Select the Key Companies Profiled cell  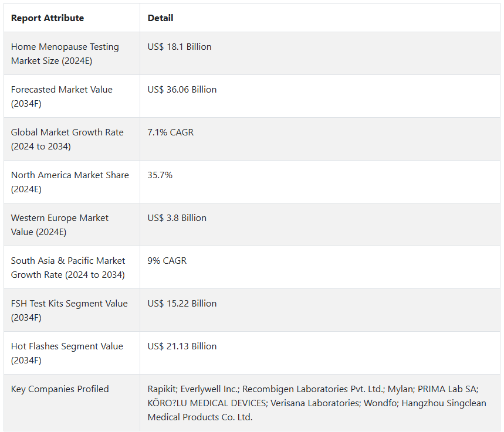[x=60, y=389]
